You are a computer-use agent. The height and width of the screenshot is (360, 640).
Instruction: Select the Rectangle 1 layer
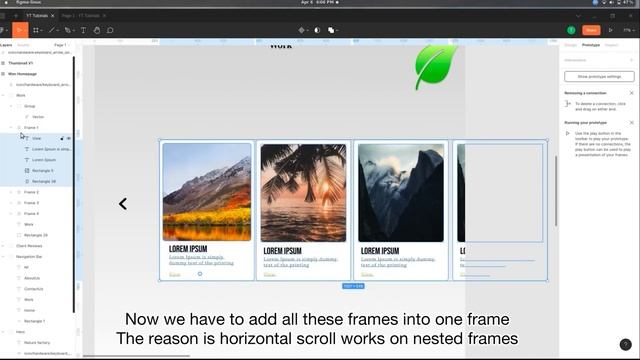[34, 321]
